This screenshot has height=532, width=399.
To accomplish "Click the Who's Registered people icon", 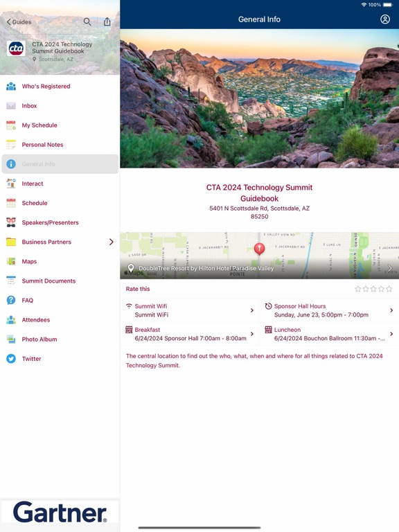I will click(x=11, y=86).
